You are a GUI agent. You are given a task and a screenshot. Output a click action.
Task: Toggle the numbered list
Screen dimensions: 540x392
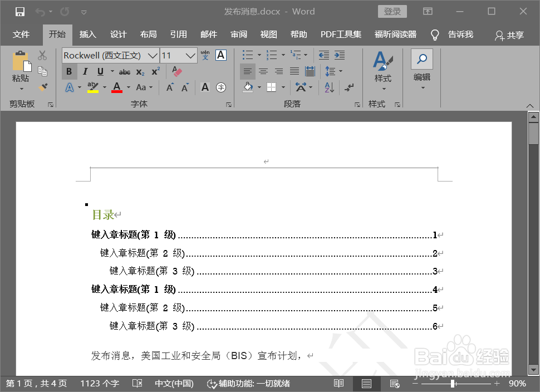pyautogui.click(x=272, y=55)
